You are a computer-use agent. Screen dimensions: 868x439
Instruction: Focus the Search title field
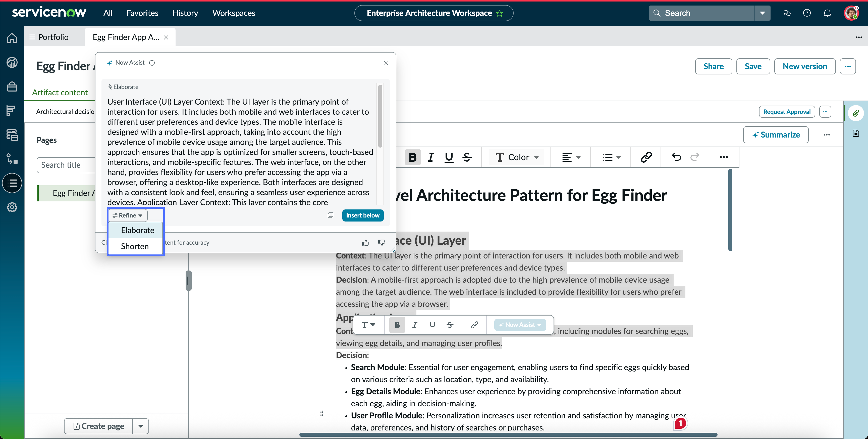66,165
